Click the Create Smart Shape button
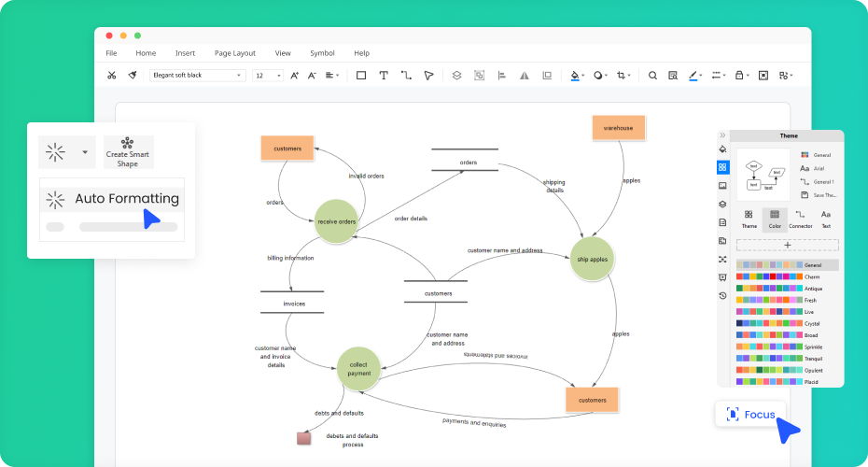This screenshot has height=467, width=868. (x=128, y=151)
